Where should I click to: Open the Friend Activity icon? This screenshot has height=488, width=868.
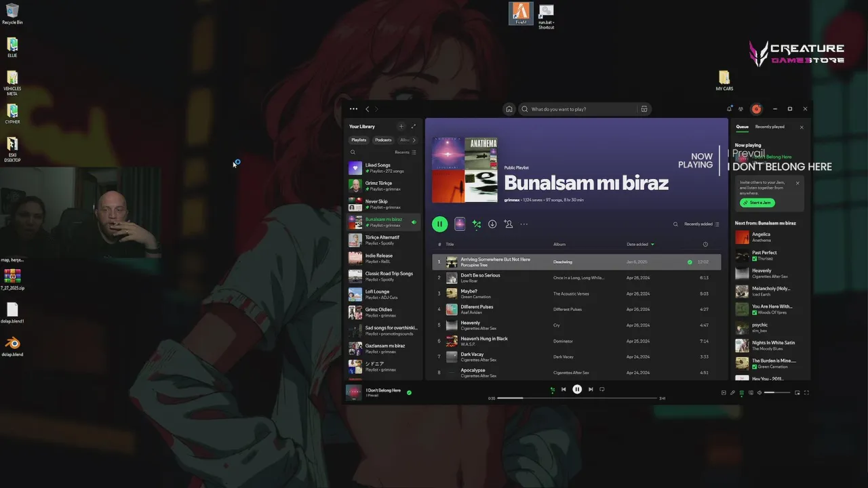741,109
